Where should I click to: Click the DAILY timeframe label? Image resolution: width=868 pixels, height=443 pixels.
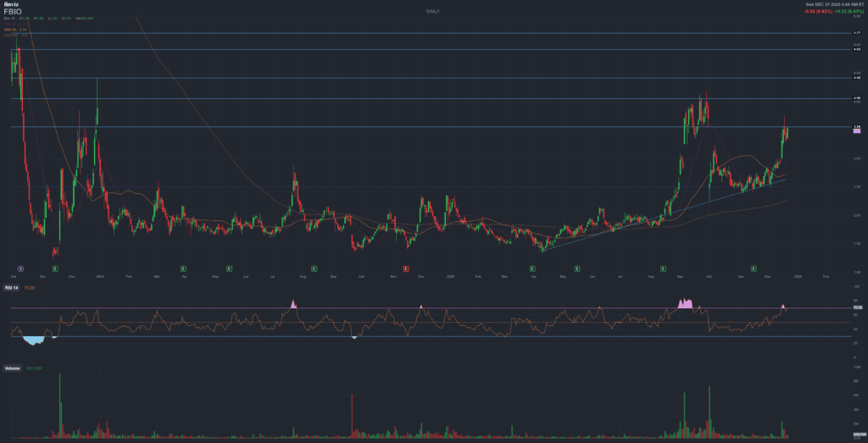(x=433, y=11)
